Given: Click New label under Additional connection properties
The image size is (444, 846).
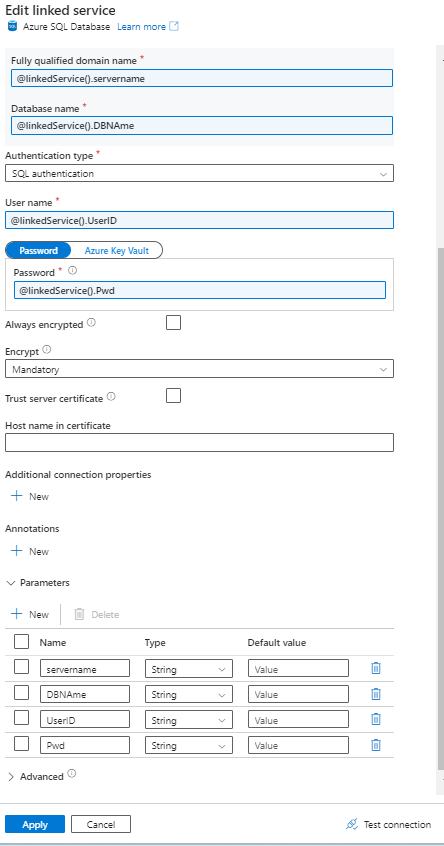Looking at the screenshot, I should (x=39, y=496).
